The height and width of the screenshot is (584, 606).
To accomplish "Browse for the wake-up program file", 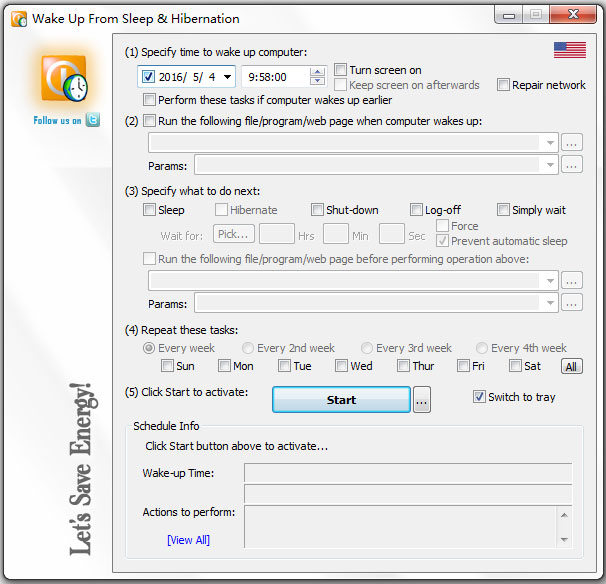I will tap(571, 142).
